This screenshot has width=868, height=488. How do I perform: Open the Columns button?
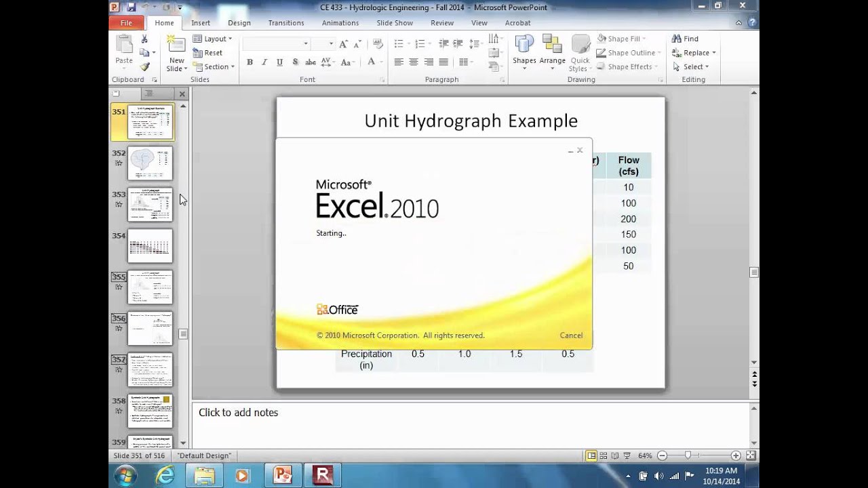coord(467,62)
